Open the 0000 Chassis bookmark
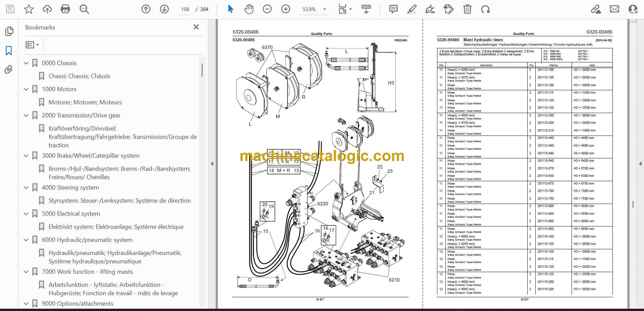This screenshot has height=311, width=644. click(59, 63)
